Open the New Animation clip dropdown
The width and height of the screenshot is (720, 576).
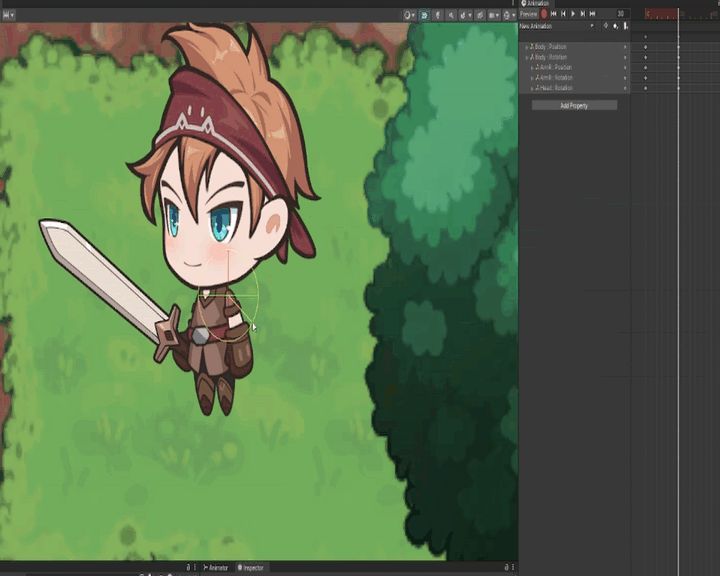point(557,26)
